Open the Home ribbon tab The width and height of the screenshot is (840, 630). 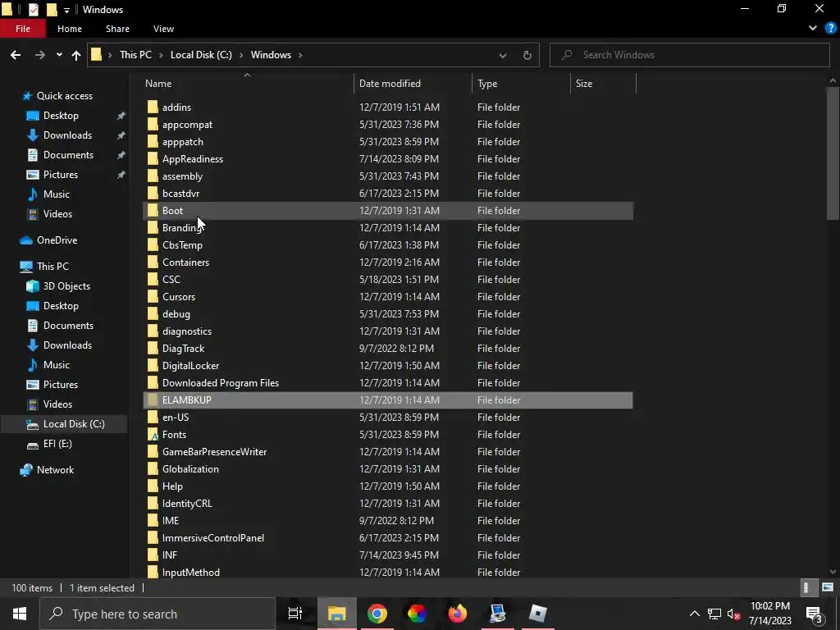70,29
